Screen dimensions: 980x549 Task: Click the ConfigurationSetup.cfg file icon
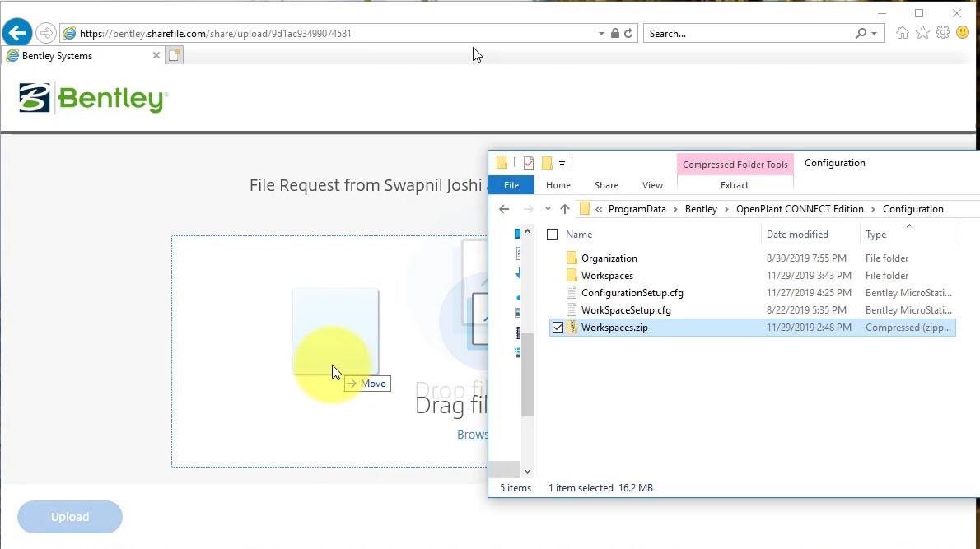(x=572, y=293)
